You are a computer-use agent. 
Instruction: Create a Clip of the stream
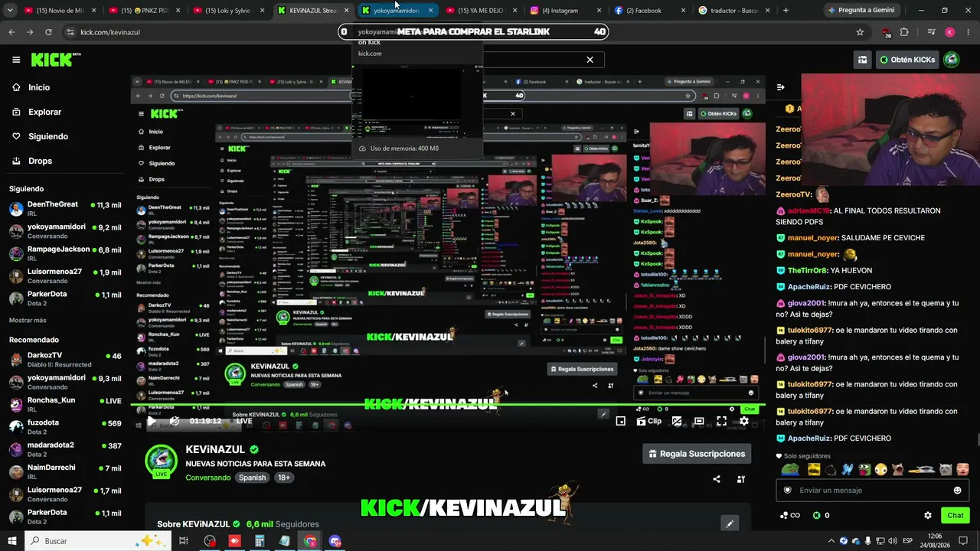pos(649,421)
